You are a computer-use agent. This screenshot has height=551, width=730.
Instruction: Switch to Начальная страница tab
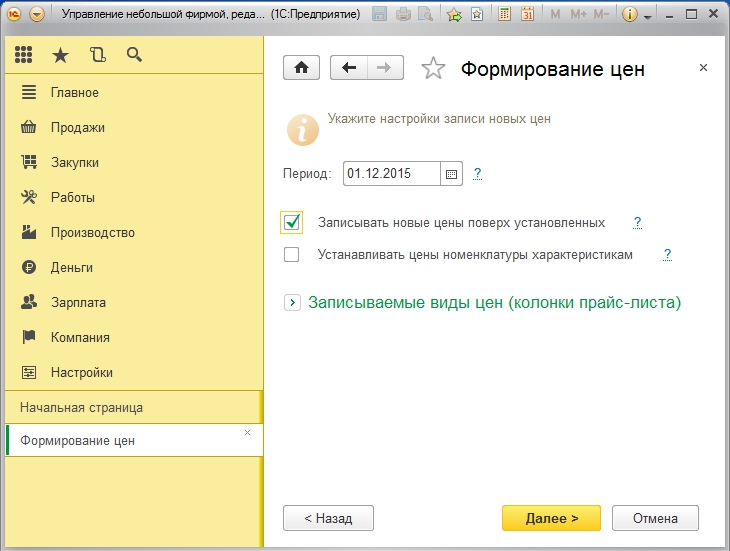pos(134,407)
